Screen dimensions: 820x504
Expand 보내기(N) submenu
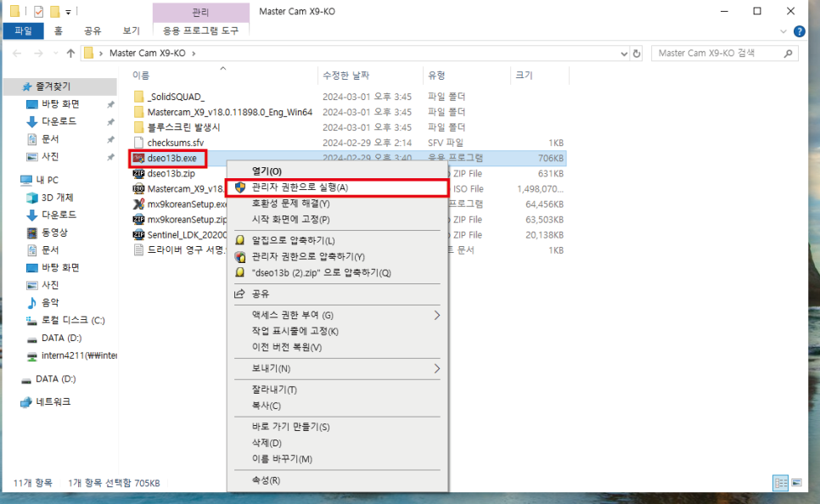click(x=337, y=368)
